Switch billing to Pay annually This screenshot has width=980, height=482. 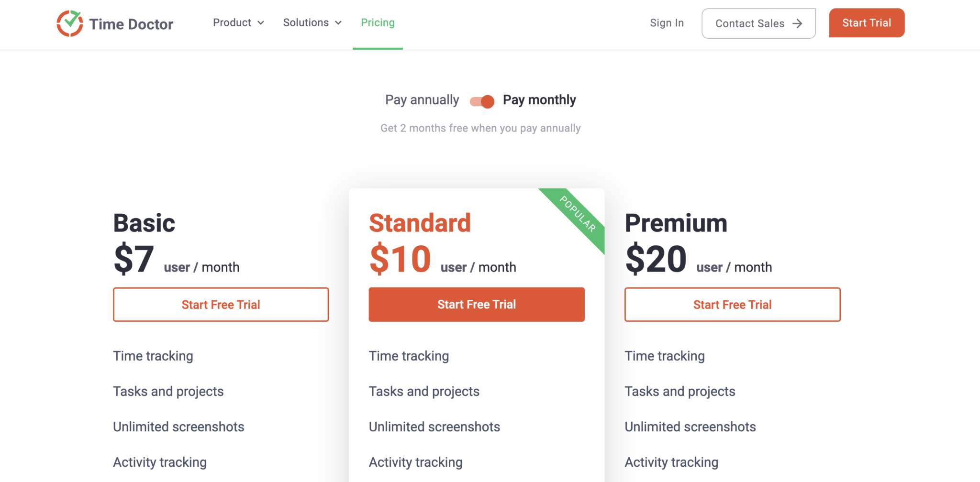422,100
